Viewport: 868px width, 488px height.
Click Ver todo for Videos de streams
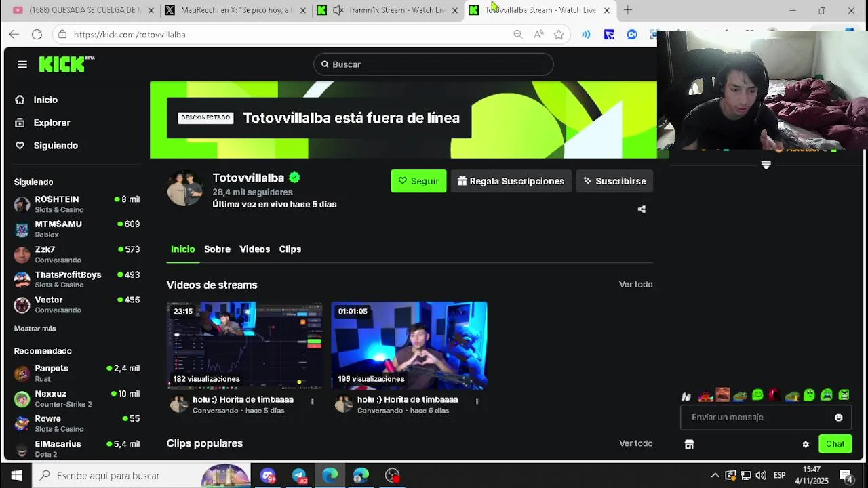tap(635, 285)
